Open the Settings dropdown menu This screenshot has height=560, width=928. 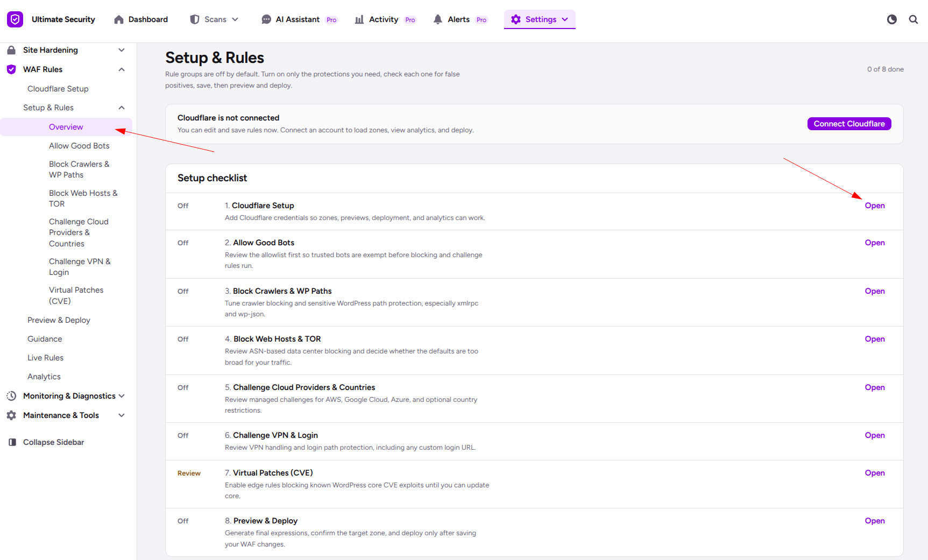point(540,19)
